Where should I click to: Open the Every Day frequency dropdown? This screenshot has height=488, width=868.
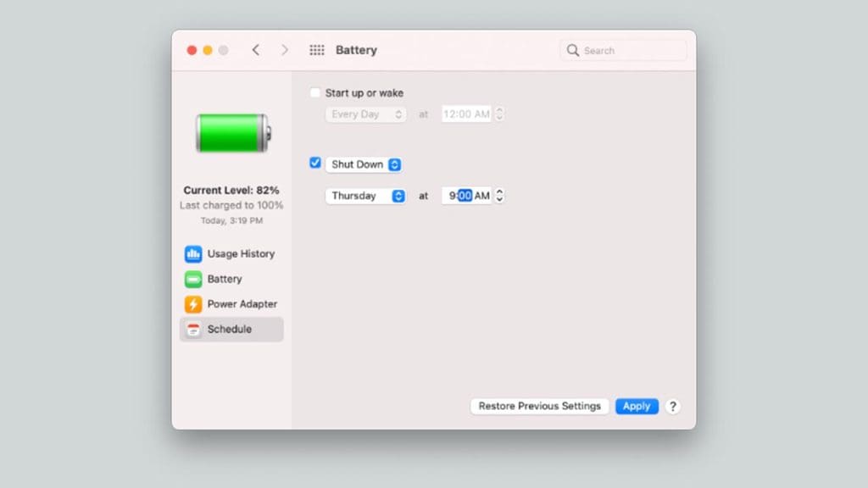click(x=365, y=114)
